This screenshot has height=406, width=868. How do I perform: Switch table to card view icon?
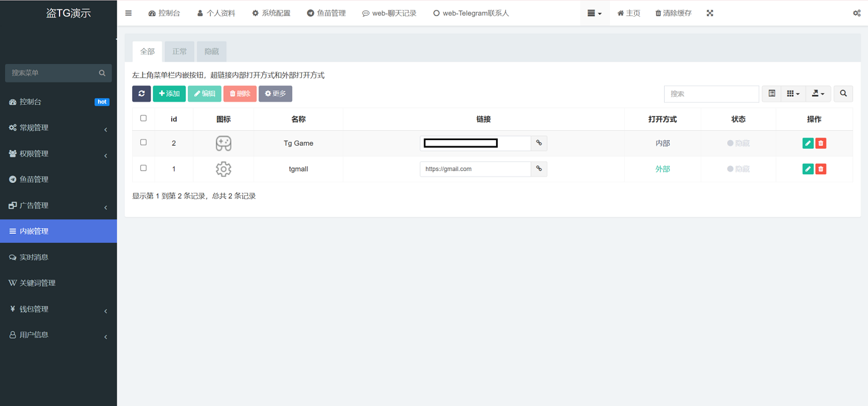(772, 94)
